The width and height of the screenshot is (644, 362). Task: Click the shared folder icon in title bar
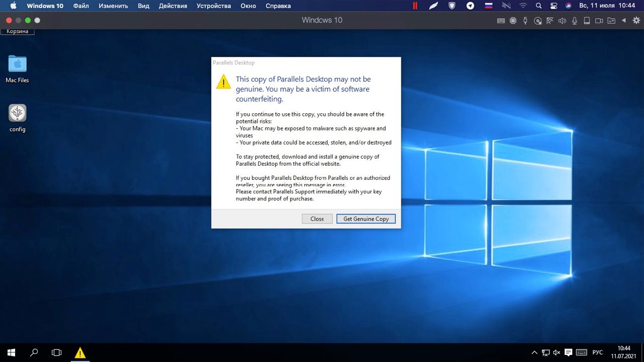611,21
